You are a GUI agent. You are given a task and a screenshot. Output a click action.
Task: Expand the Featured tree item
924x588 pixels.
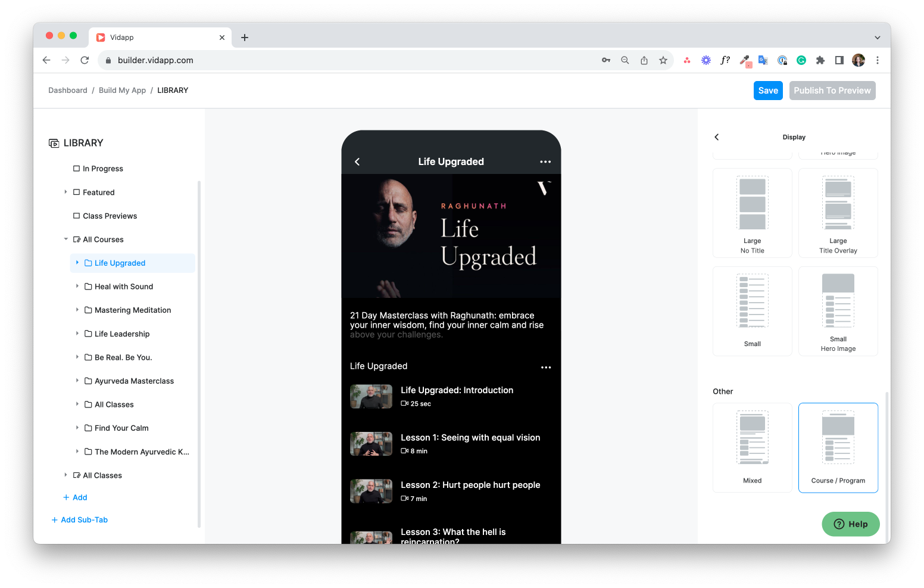[66, 192]
